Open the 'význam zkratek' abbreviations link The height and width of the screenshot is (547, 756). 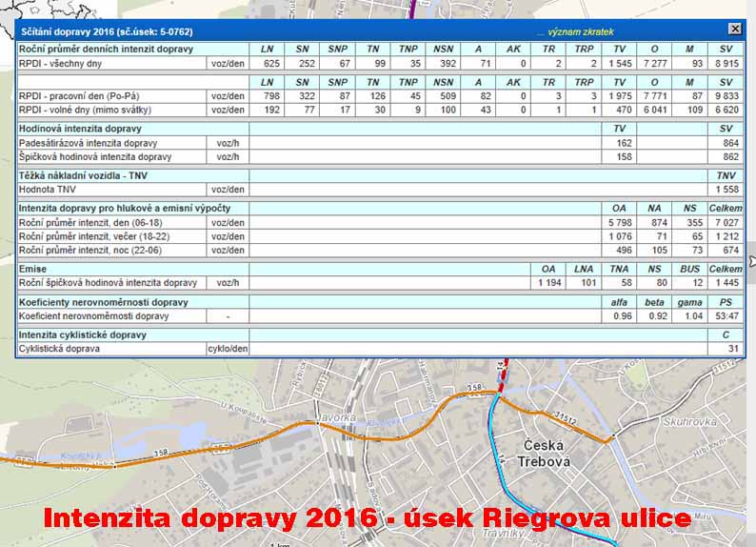(x=581, y=31)
